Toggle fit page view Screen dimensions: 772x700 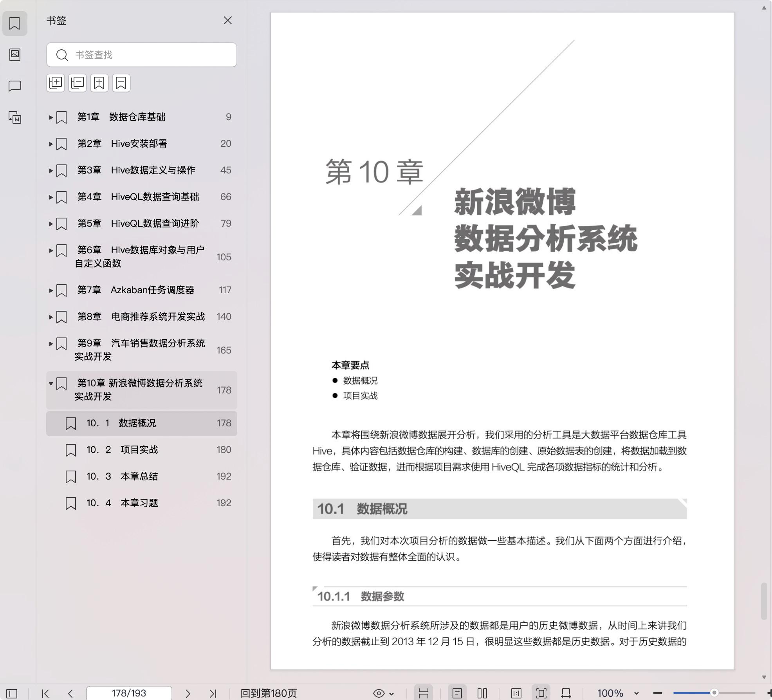[x=541, y=693]
